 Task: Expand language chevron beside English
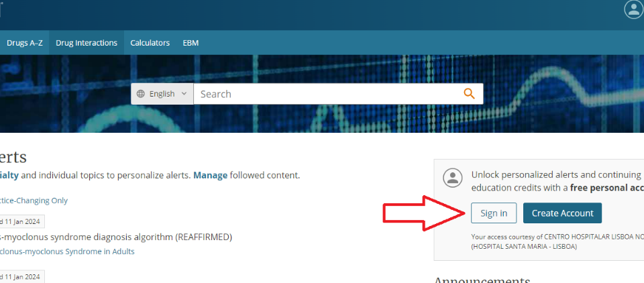[184, 94]
